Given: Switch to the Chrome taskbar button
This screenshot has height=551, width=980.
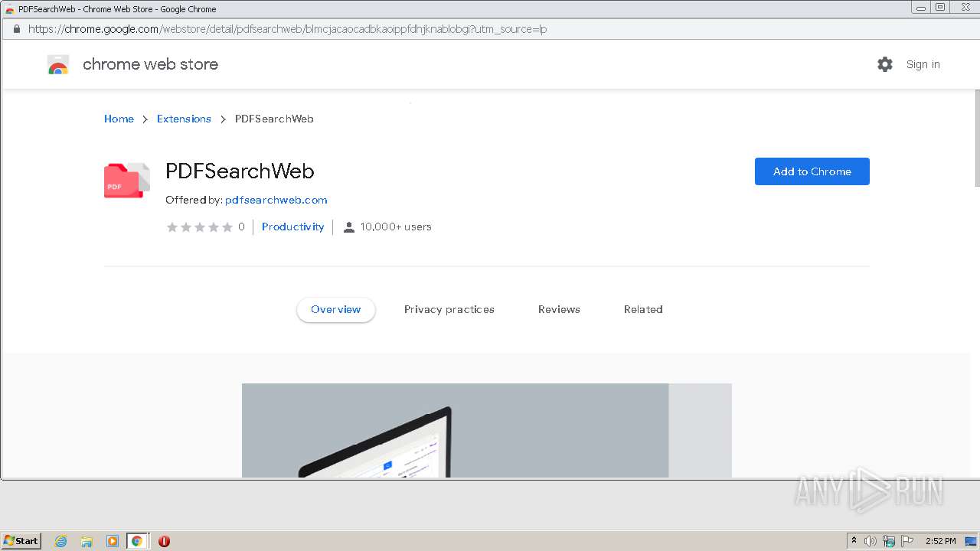Looking at the screenshot, I should tap(137, 541).
